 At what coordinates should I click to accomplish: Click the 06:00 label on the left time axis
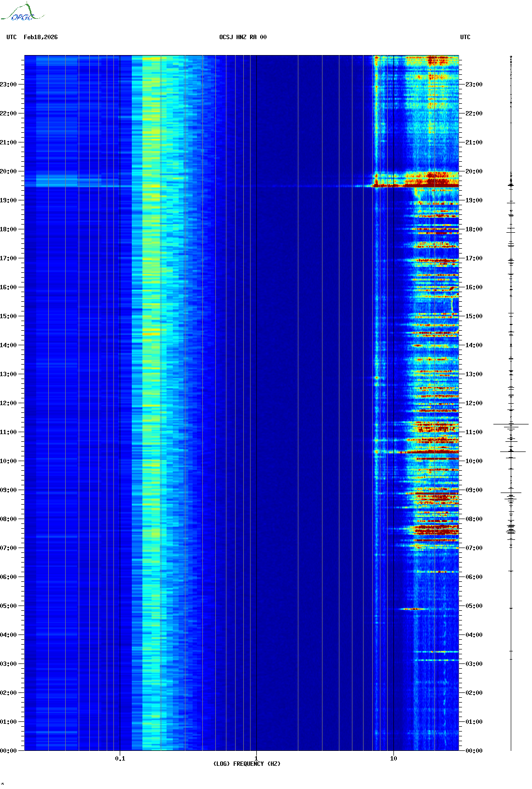(x=8, y=577)
